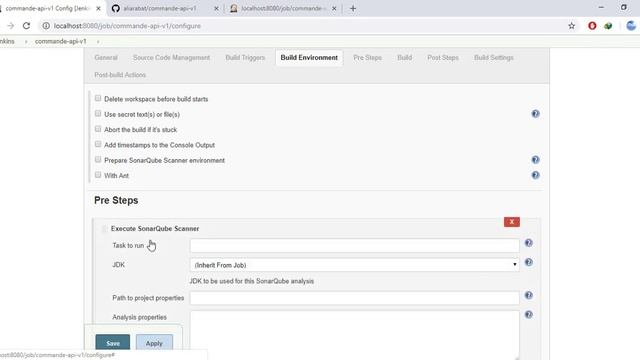Save the job configuration
This screenshot has width=640, height=360.
[x=113, y=343]
